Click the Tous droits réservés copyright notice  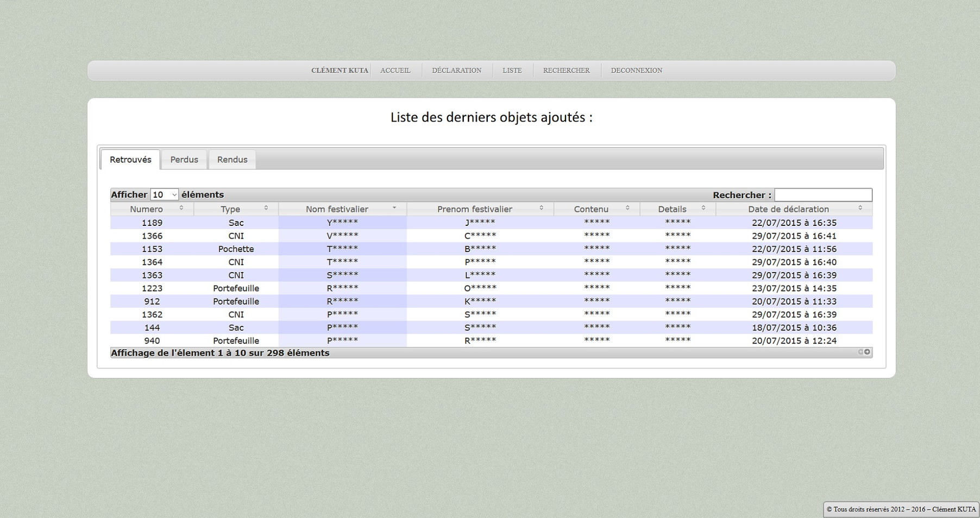901,509
